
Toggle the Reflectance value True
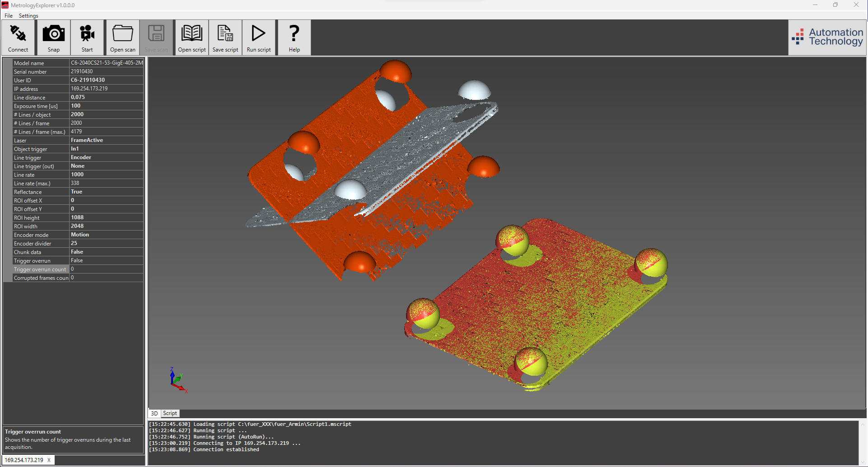coord(107,192)
